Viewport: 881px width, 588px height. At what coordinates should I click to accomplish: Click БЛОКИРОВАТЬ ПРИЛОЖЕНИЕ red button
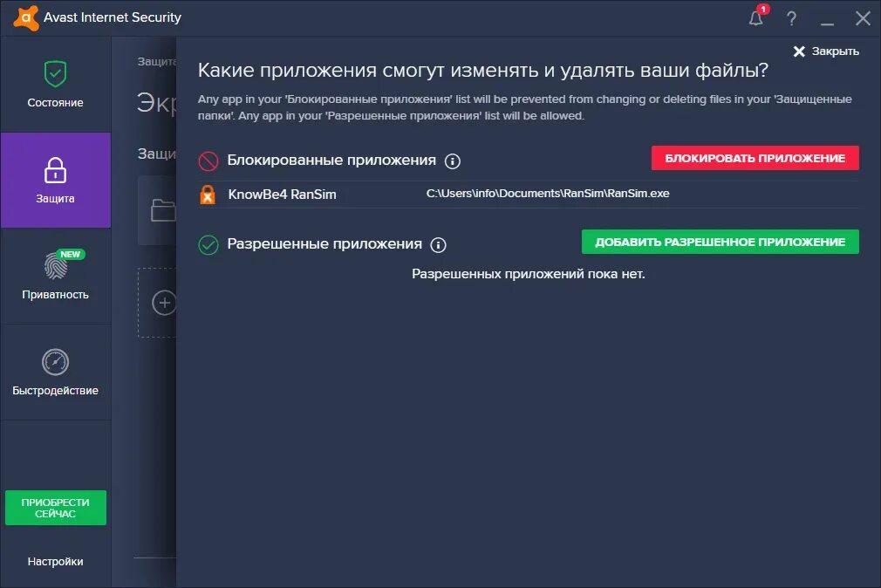(x=755, y=158)
